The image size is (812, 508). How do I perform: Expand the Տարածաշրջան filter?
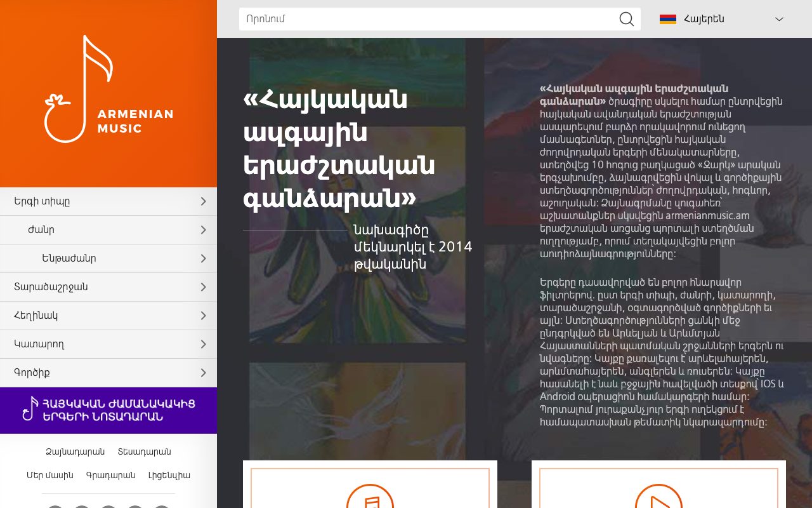pyautogui.click(x=108, y=287)
